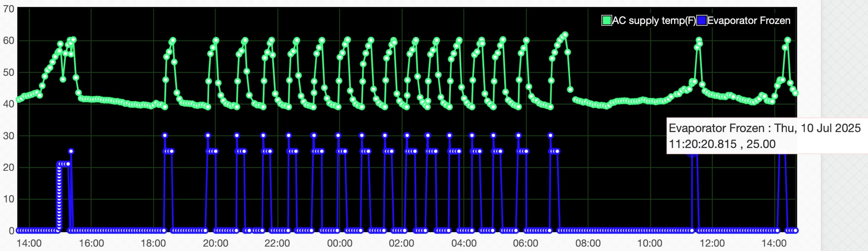Click the 60 y-axis label
Viewport: 868px width, 251px height.
click(9, 41)
